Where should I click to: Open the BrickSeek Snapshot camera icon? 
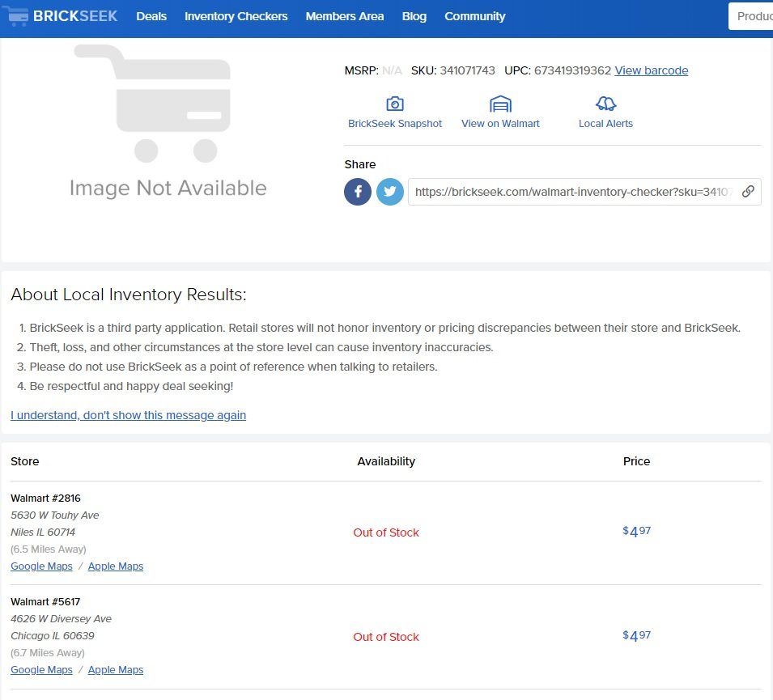coord(394,104)
